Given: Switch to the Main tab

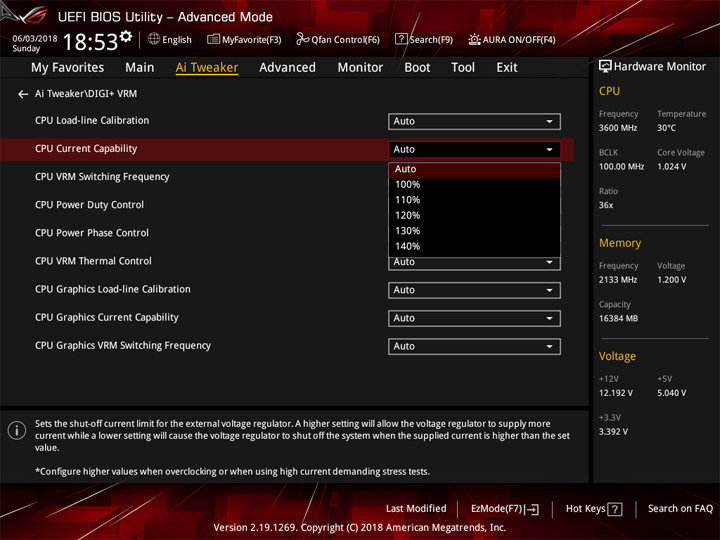Looking at the screenshot, I should (x=140, y=68).
